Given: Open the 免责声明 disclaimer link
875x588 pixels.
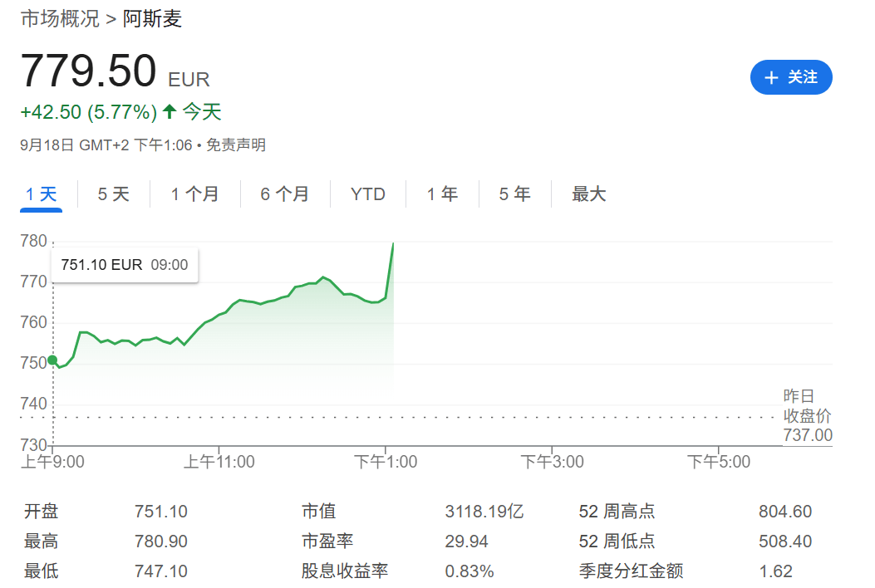Looking at the screenshot, I should (x=236, y=145).
